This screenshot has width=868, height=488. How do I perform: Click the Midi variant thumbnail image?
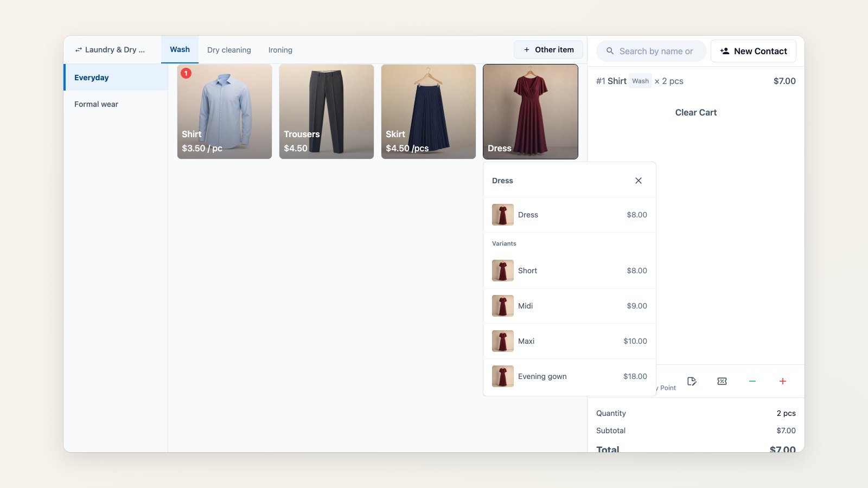(x=503, y=306)
